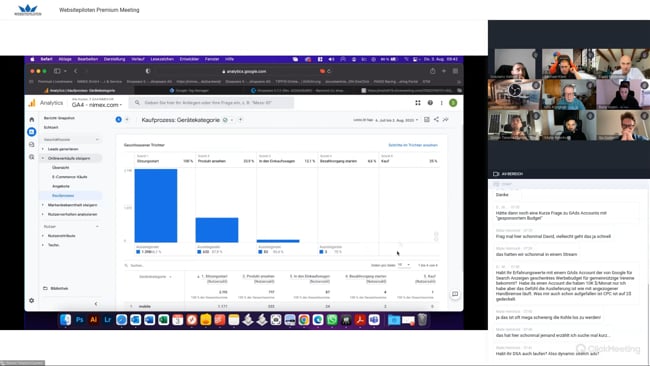Click the AV-BEREICH label in meeting panel
This screenshot has width=650, height=366.
(x=512, y=174)
